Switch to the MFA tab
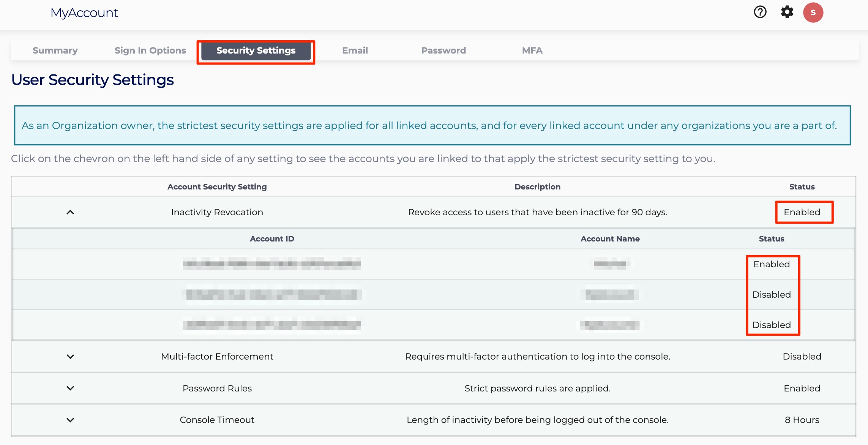868x445 pixels. pos(532,50)
